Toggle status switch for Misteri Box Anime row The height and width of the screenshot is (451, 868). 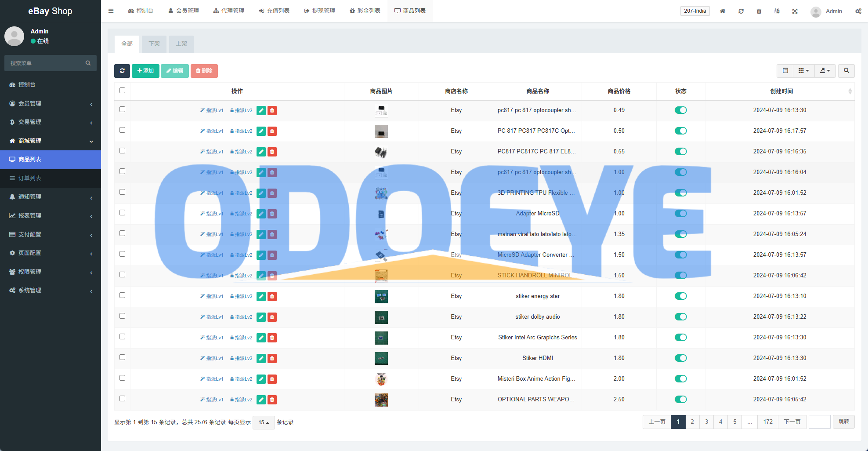coord(680,379)
